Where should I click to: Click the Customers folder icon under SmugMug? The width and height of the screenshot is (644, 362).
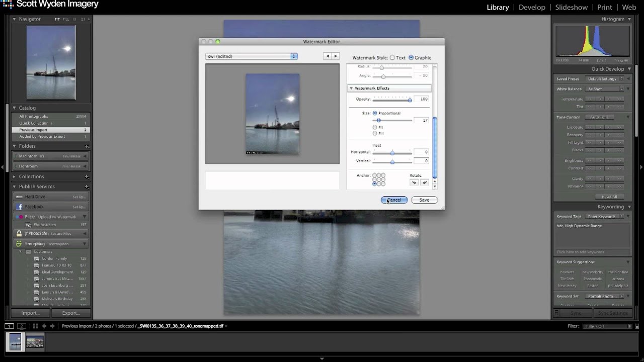pyautogui.click(x=28, y=251)
